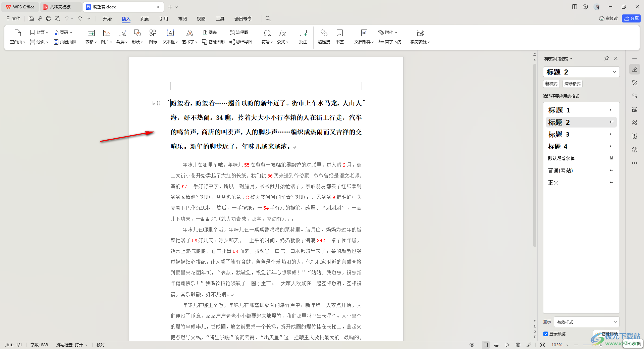This screenshot has width=644, height=349.
Task: Click the more options ellipsis in right sidebar
Action: coord(635,163)
